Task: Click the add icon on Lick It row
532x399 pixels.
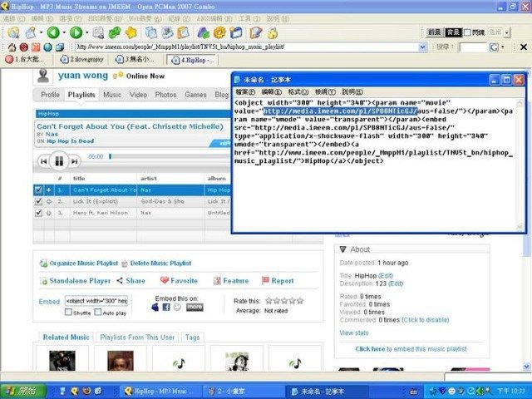Action: point(49,201)
